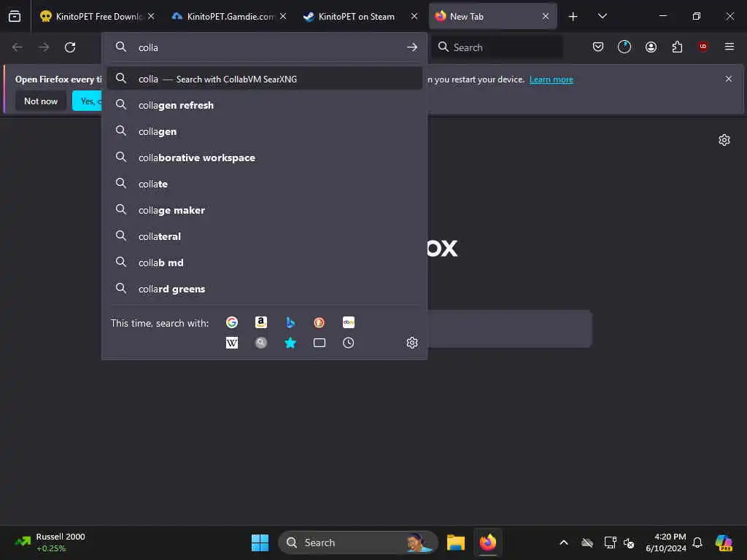Open Copilot preview in taskbar

click(724, 542)
